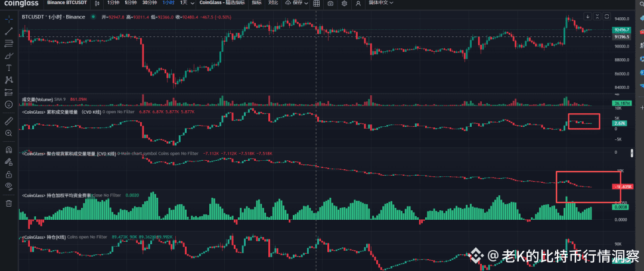Open the emoji icons tool
Viewport: 644px width, 271px height.
click(x=8, y=105)
